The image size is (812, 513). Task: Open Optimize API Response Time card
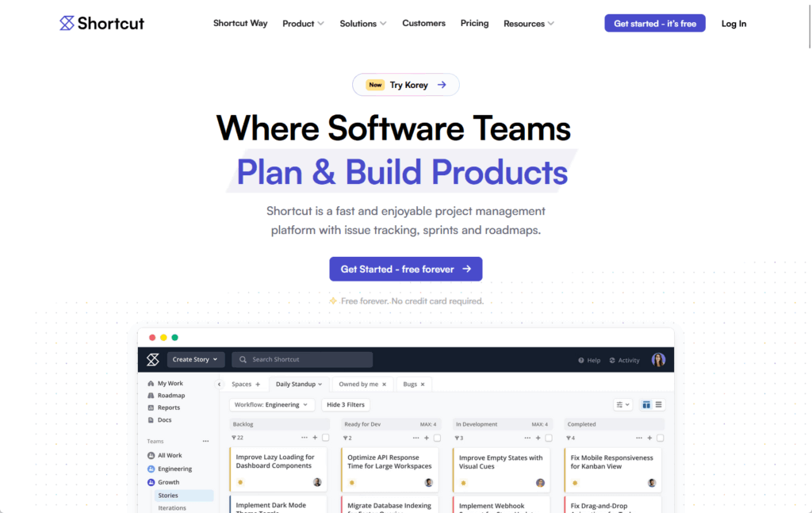[390, 469]
